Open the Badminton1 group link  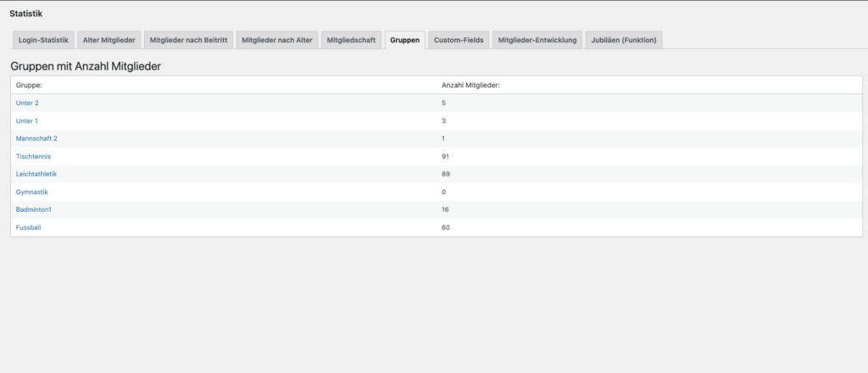pos(34,209)
